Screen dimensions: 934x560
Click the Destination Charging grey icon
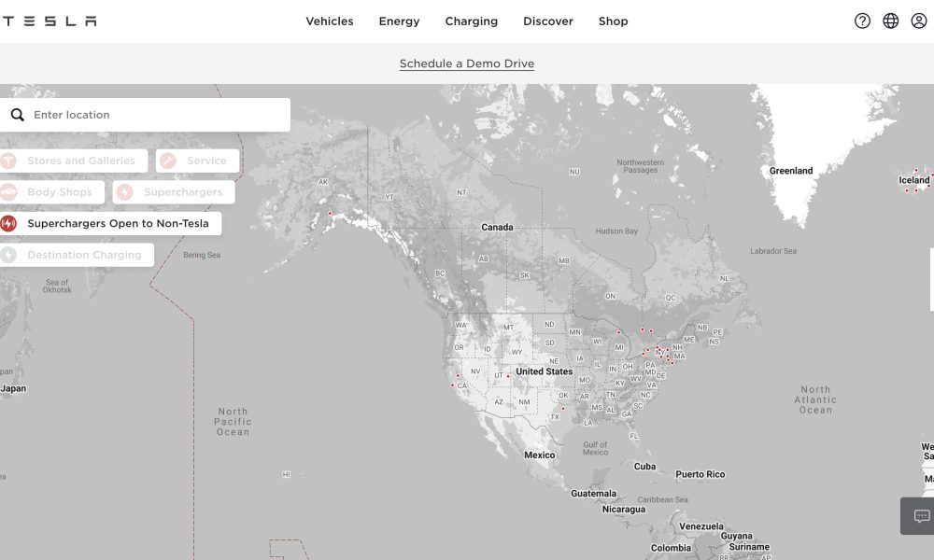(8, 255)
